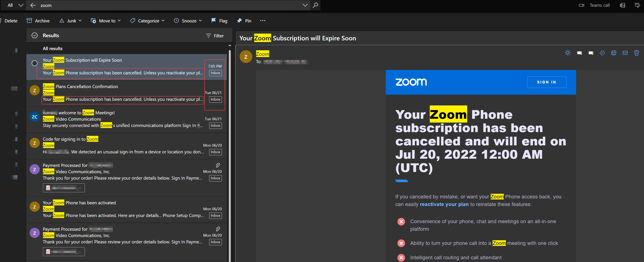This screenshot has width=644, height=262.
Task: Open the Filter menu for results
Action: pyautogui.click(x=215, y=36)
